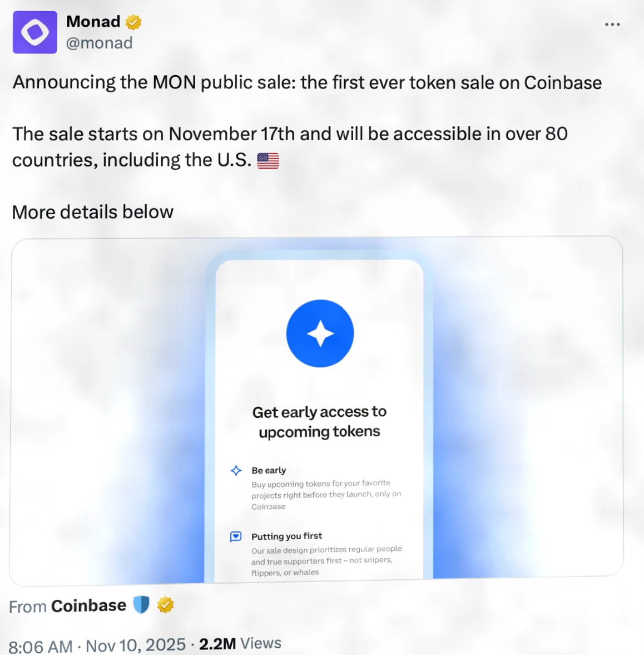Screen dimensions: 644x655
Task: Click the @monad handle
Action: coord(99,43)
